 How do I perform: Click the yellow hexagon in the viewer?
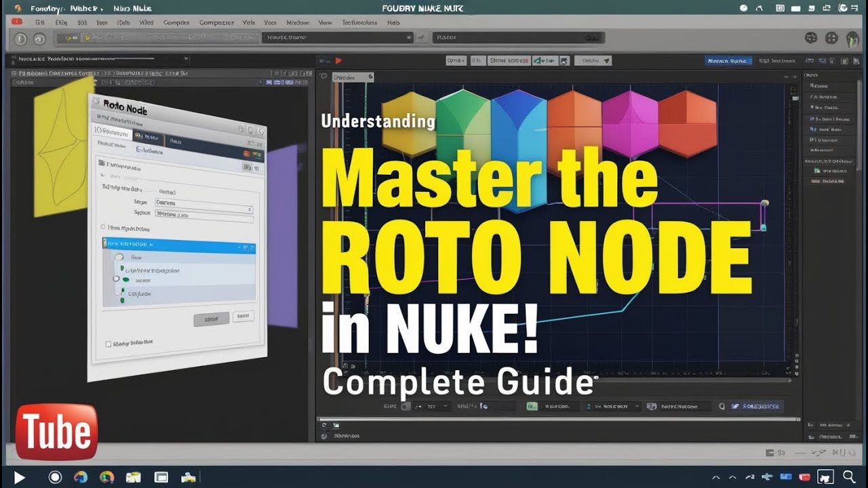(409, 125)
